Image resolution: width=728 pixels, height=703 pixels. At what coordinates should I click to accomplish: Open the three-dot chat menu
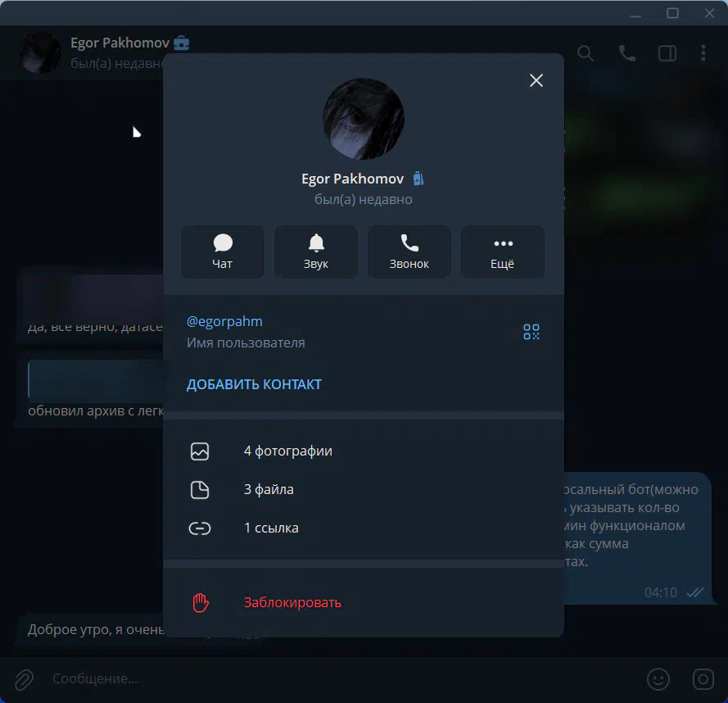tap(703, 53)
